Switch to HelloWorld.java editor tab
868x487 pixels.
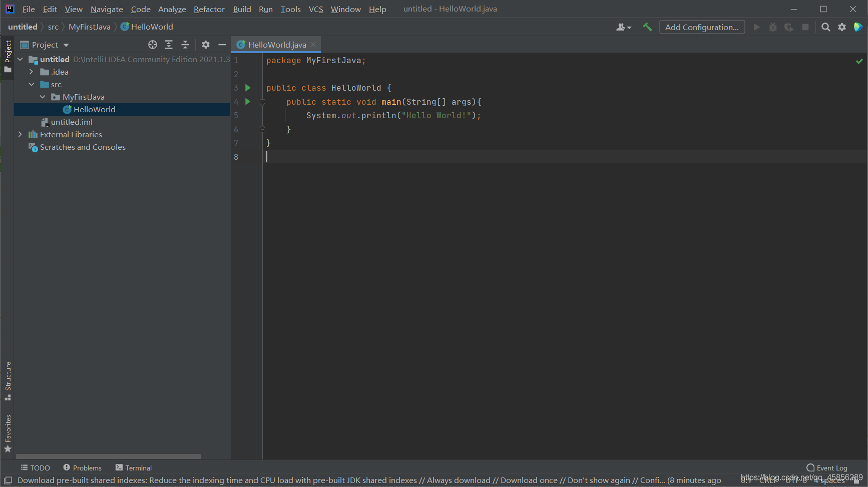tap(277, 45)
